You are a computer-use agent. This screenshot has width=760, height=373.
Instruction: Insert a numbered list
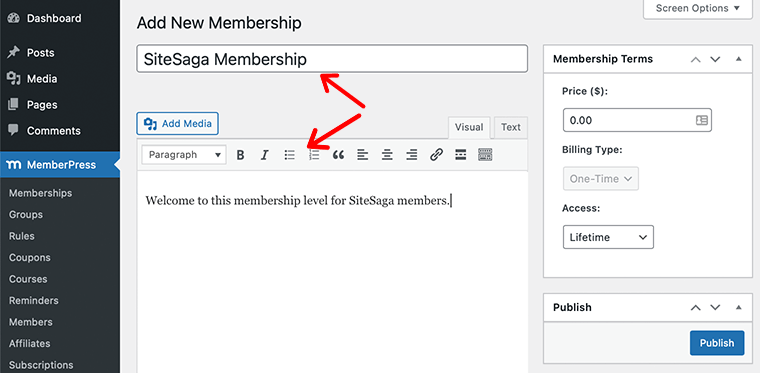tap(314, 155)
